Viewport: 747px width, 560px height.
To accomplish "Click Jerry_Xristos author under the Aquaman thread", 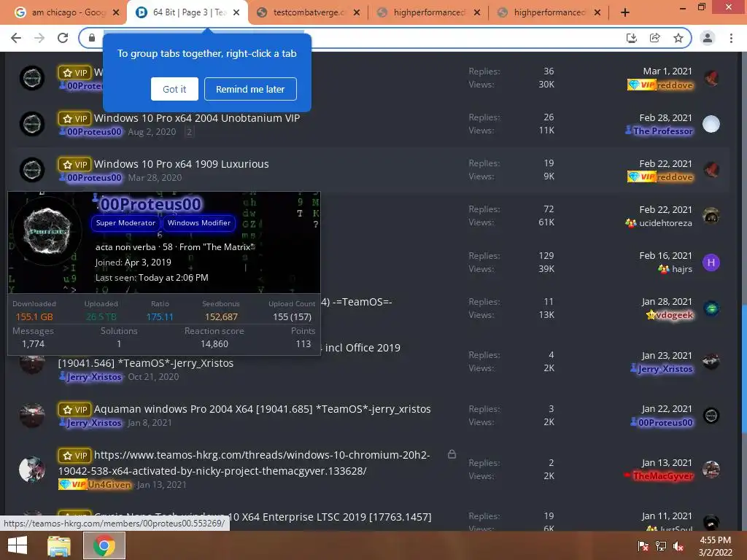I will [94, 423].
